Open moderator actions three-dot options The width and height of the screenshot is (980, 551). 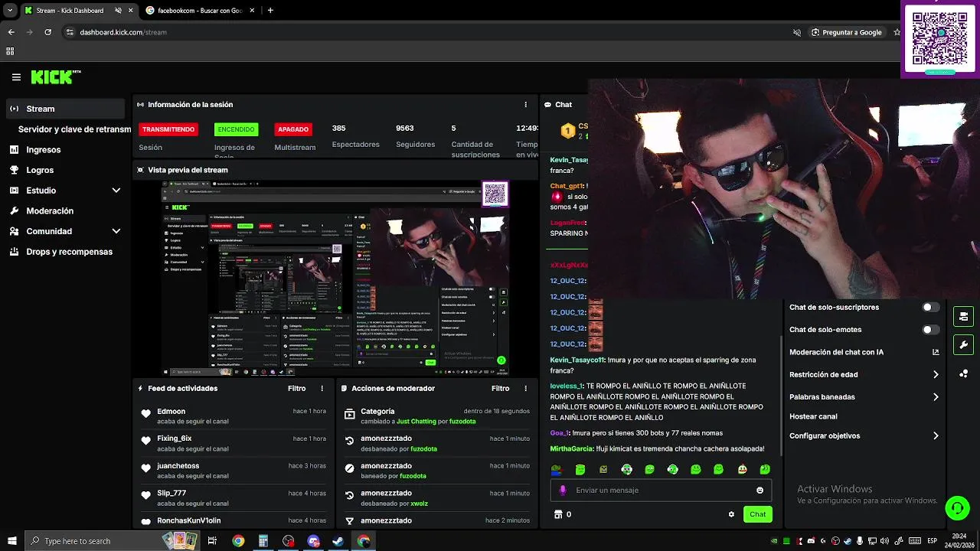click(525, 389)
